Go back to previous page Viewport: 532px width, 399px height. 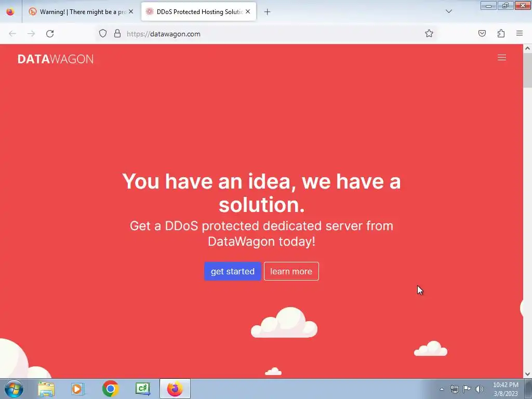(x=12, y=34)
